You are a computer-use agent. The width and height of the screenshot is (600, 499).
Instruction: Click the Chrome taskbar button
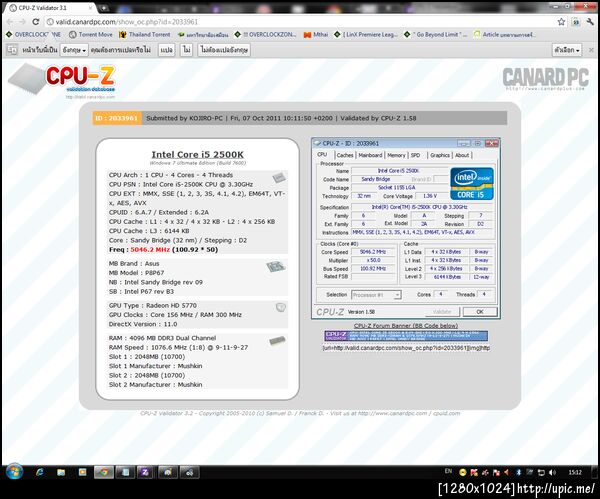(103, 473)
